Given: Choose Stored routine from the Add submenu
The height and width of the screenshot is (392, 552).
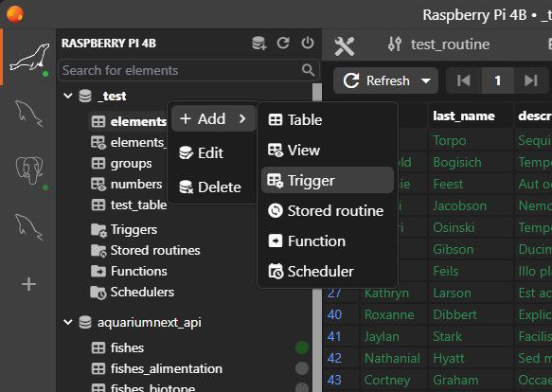Looking at the screenshot, I should (327, 210).
